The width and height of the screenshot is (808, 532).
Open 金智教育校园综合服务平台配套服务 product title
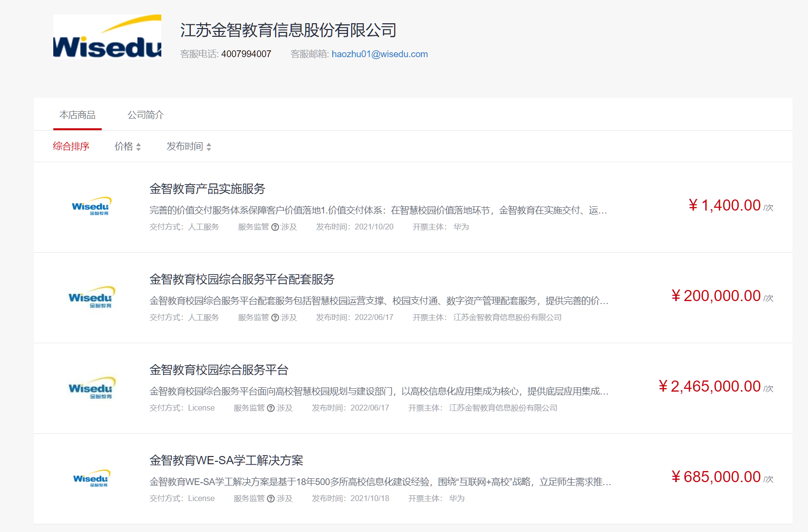click(242, 279)
